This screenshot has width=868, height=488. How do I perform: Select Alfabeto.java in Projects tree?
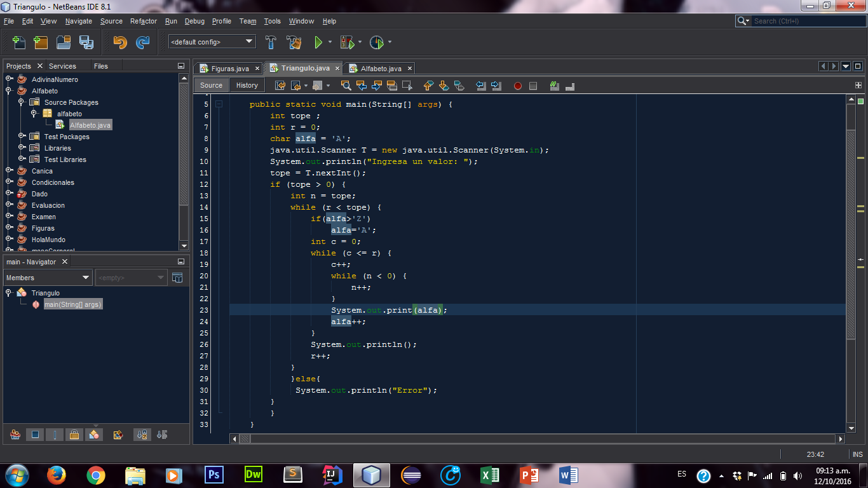(x=90, y=125)
